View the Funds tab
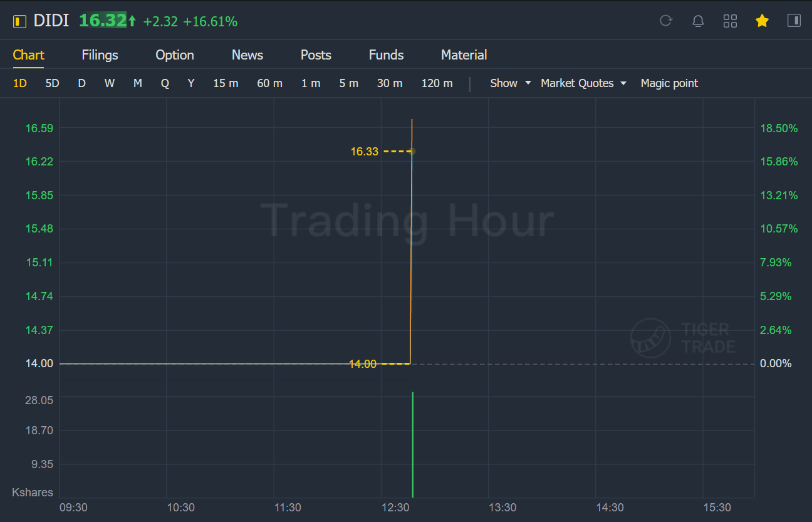The image size is (812, 522). click(x=386, y=55)
